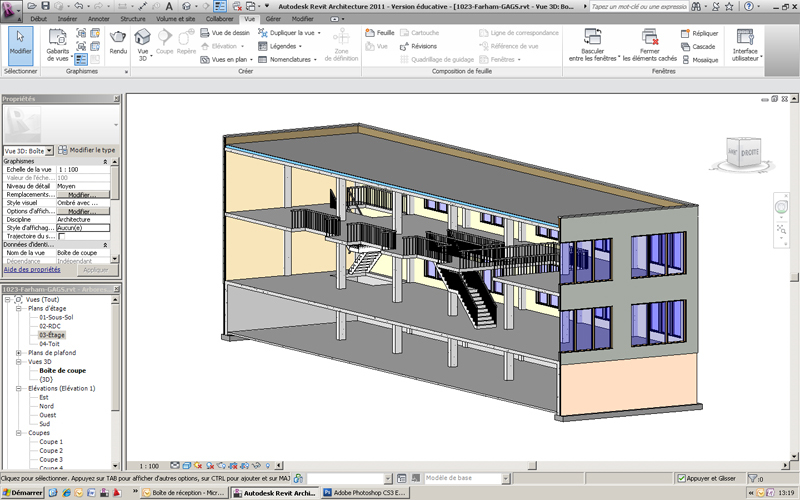Click Modifier le type button

tap(87, 150)
